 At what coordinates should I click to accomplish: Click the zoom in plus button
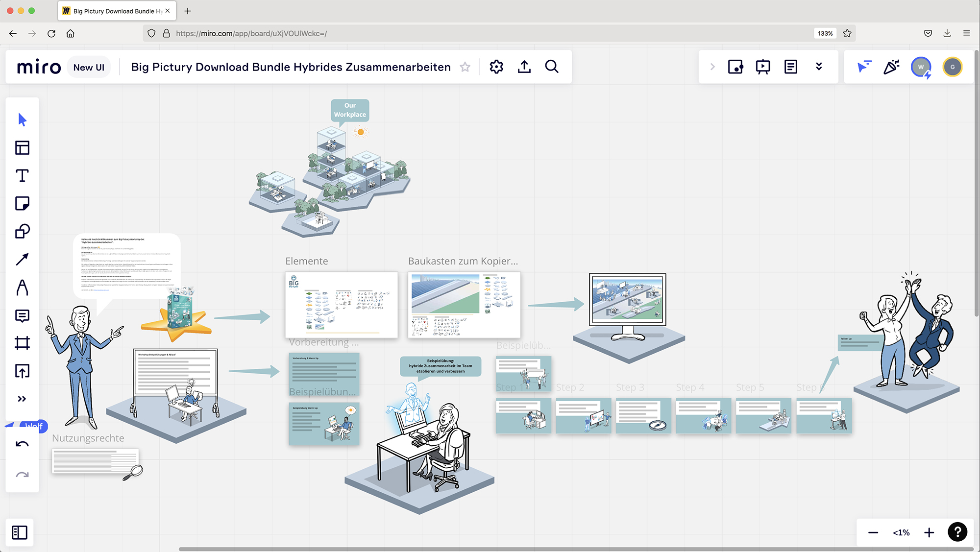tap(929, 532)
